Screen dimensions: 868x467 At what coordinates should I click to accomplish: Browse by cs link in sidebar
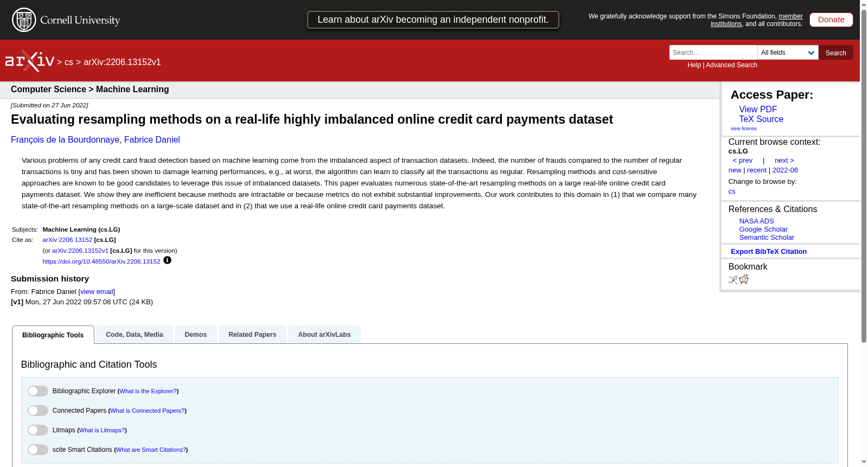[732, 191]
